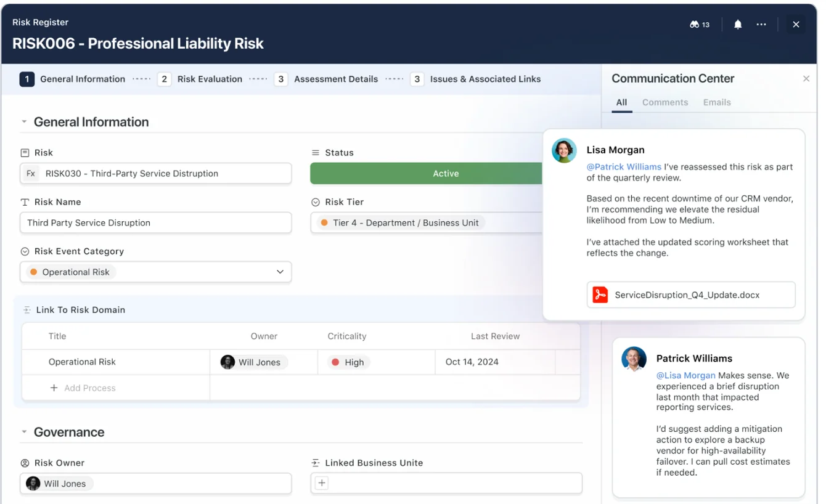Switch to the Comments tab

pos(665,102)
